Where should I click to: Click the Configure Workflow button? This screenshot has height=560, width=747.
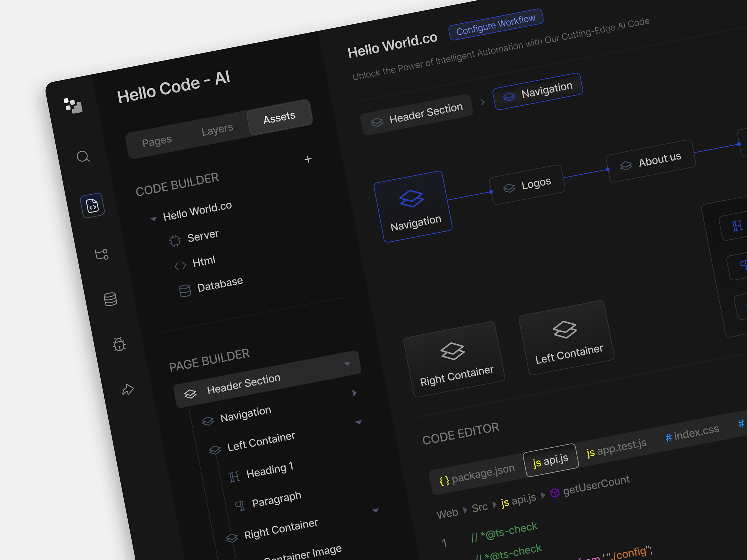(495, 25)
